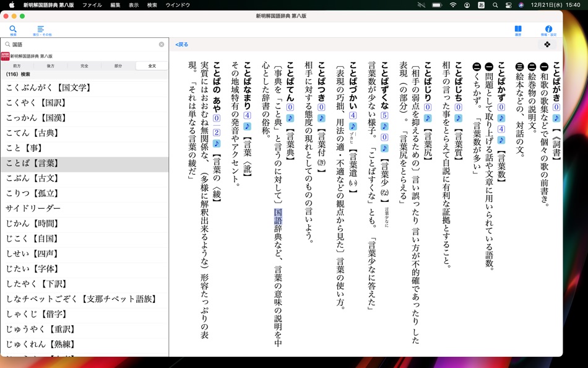Open the 履歴 history book icon
Screen dimensions: 588x368
point(518,30)
